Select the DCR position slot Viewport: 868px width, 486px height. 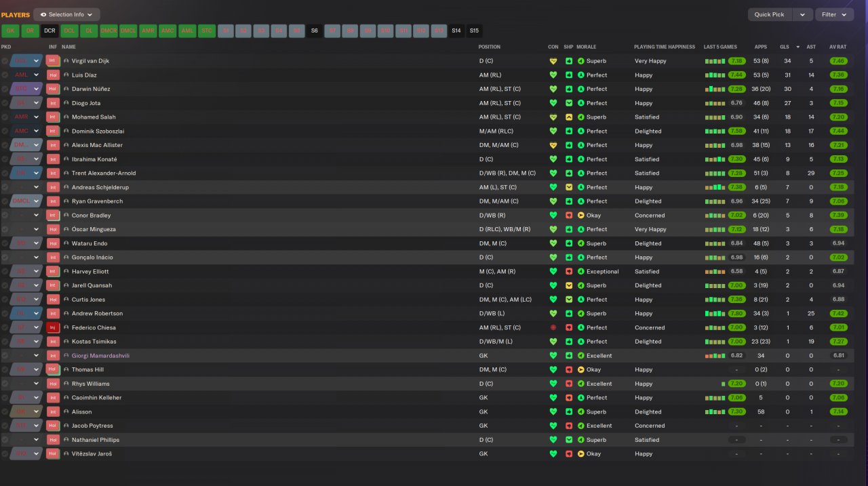(x=50, y=31)
